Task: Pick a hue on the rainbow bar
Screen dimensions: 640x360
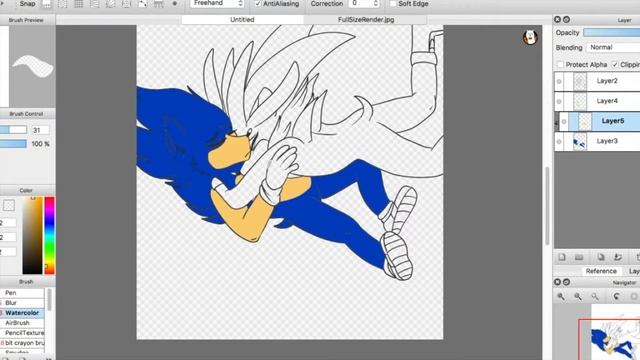Action: click(50, 236)
